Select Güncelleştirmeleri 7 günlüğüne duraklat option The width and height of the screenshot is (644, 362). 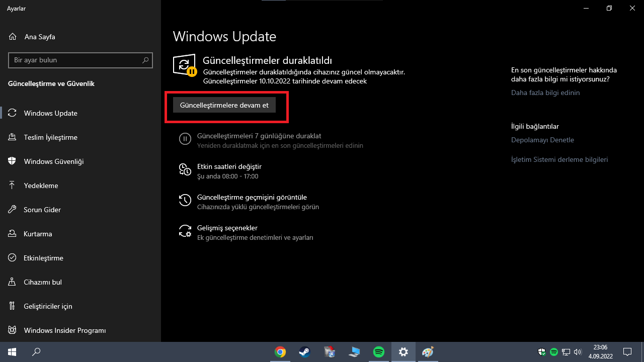271,140
